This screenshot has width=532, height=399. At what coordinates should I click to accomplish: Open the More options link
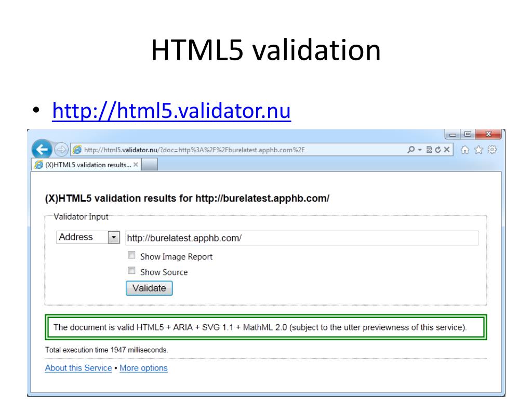(x=143, y=368)
